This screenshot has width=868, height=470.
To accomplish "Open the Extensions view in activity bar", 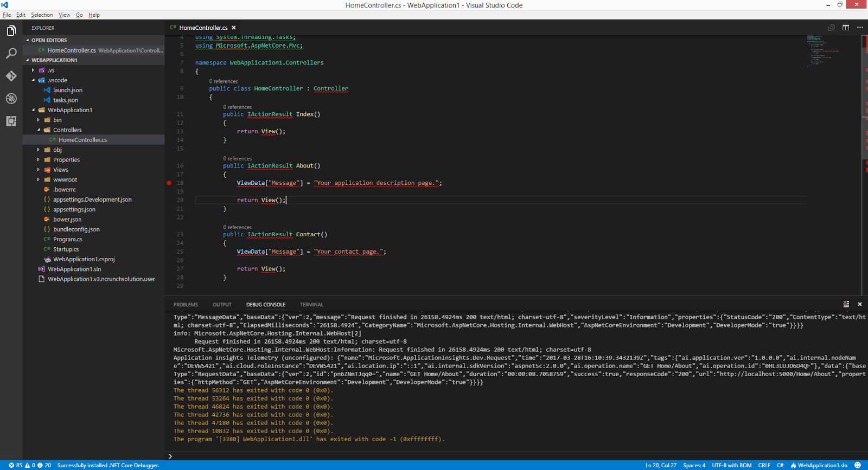I will point(11,121).
